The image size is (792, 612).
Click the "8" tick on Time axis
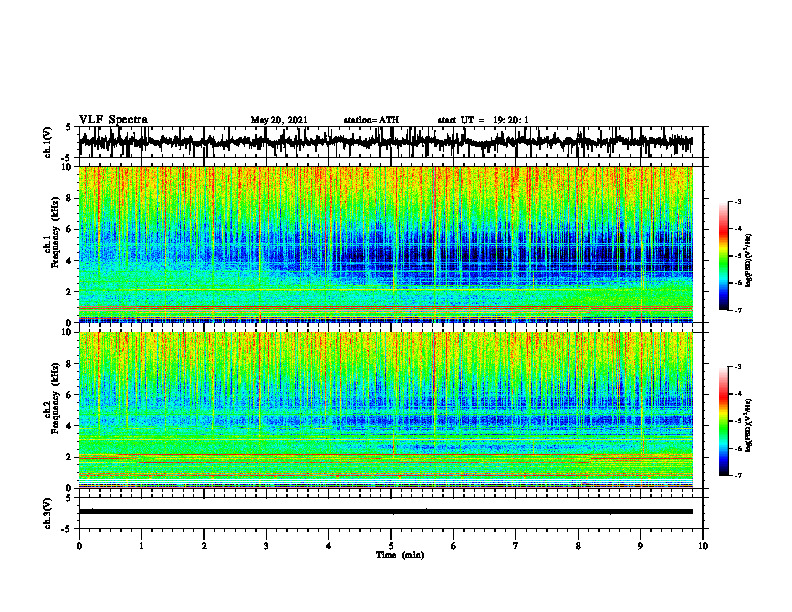[578, 546]
